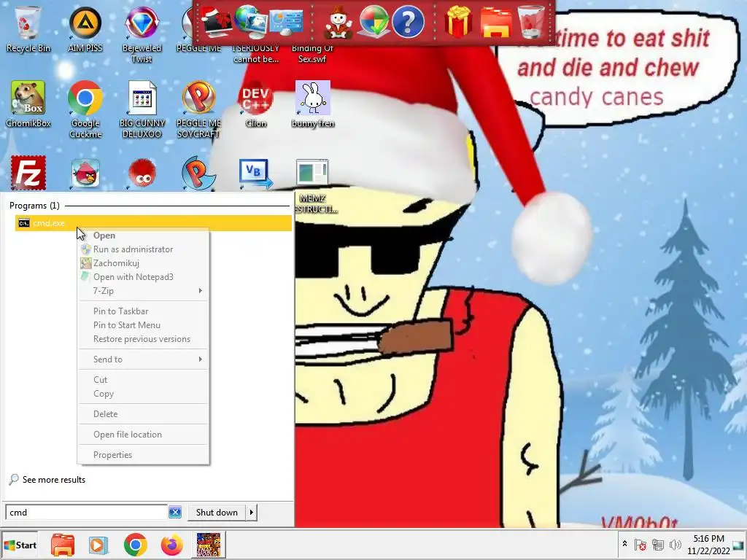747x560 pixels.
Task: Show hidden tray icons arrow
Action: (624, 544)
